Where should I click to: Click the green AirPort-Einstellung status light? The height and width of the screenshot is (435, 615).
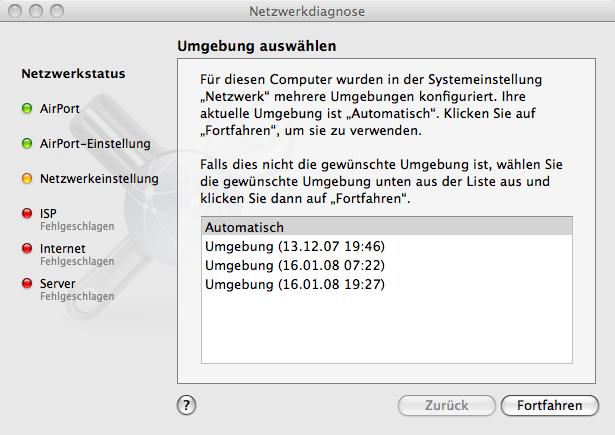pos(27,144)
